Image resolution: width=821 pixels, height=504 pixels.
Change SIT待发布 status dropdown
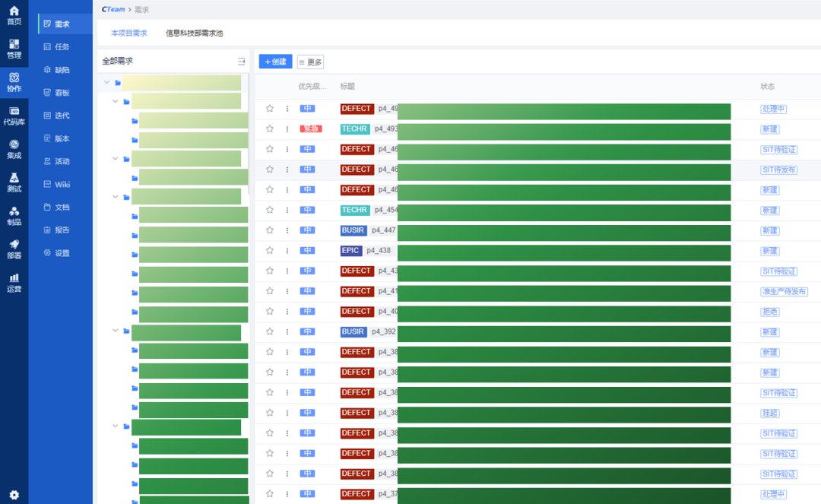click(x=778, y=170)
